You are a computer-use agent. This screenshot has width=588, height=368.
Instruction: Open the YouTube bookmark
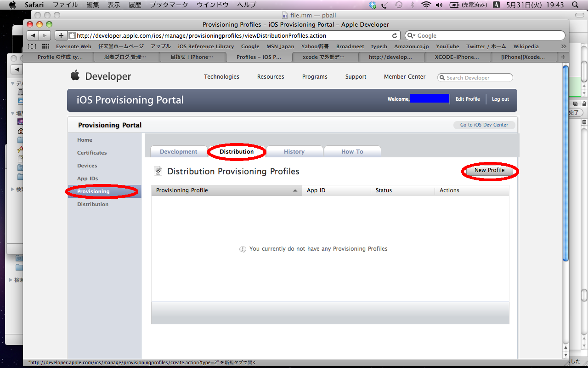tap(447, 46)
